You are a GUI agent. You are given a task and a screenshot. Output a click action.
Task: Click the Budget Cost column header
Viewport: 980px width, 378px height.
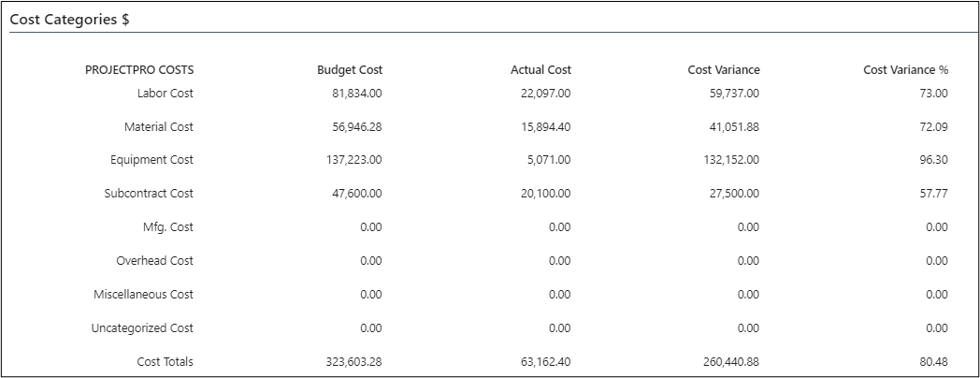(350, 70)
